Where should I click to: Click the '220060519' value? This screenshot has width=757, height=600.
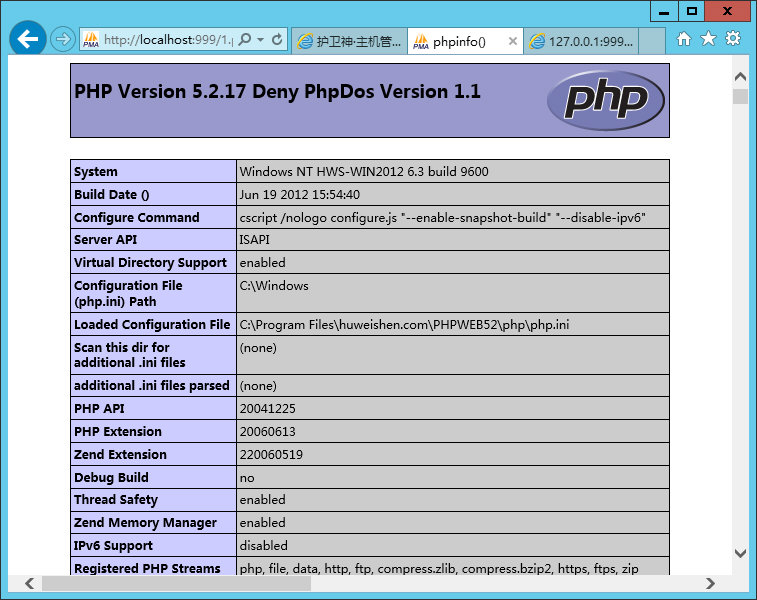click(271, 455)
